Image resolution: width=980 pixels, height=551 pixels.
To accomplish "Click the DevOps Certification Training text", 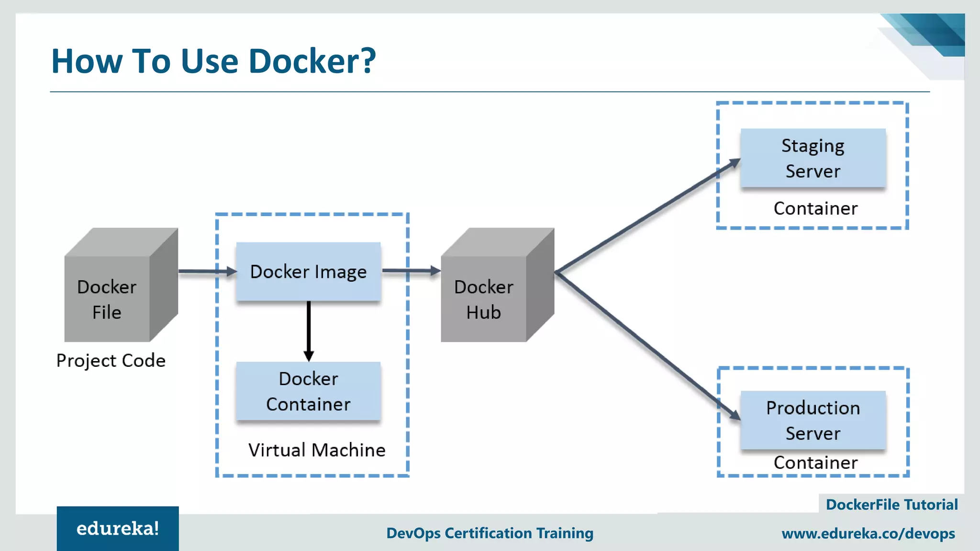I will tap(490, 533).
